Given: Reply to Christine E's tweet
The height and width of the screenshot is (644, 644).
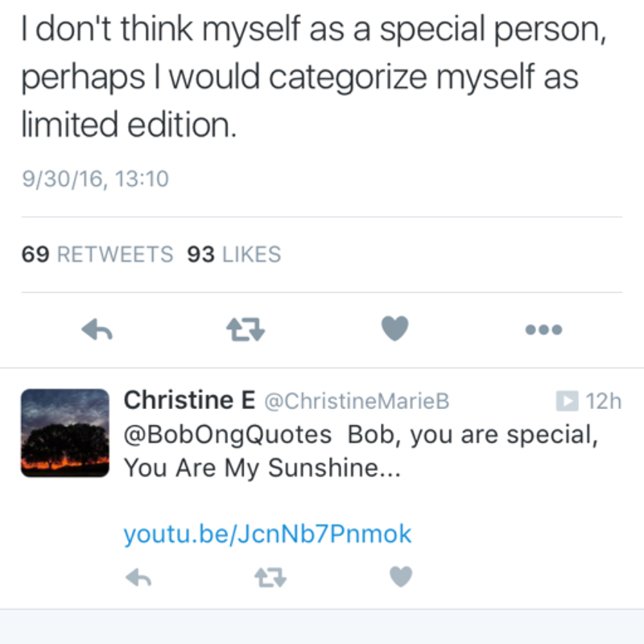Looking at the screenshot, I should [x=140, y=576].
